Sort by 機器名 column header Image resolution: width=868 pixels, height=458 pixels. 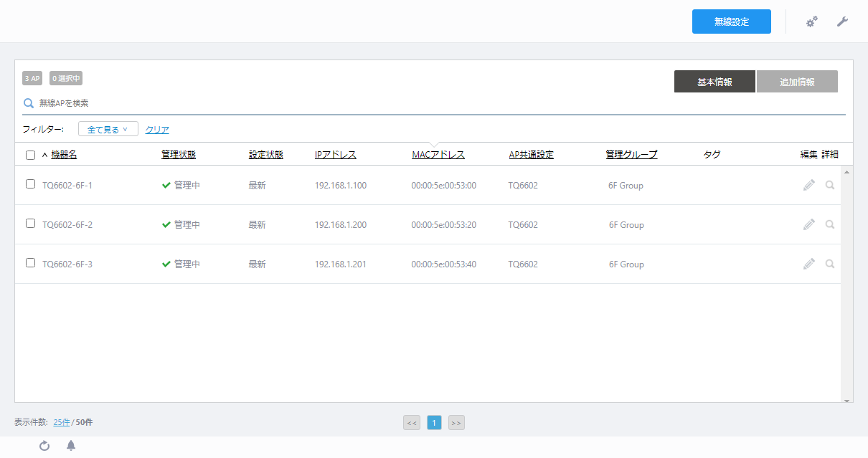point(64,154)
